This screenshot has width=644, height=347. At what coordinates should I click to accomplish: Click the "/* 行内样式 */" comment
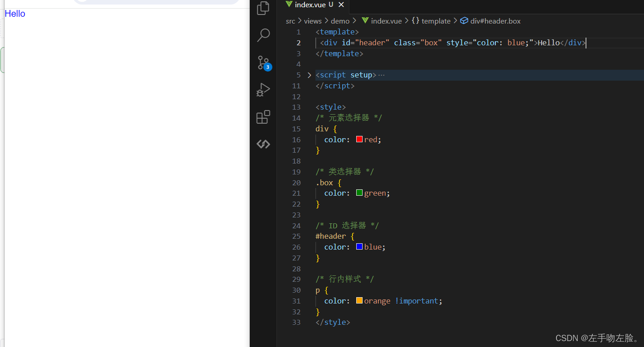[345, 279]
